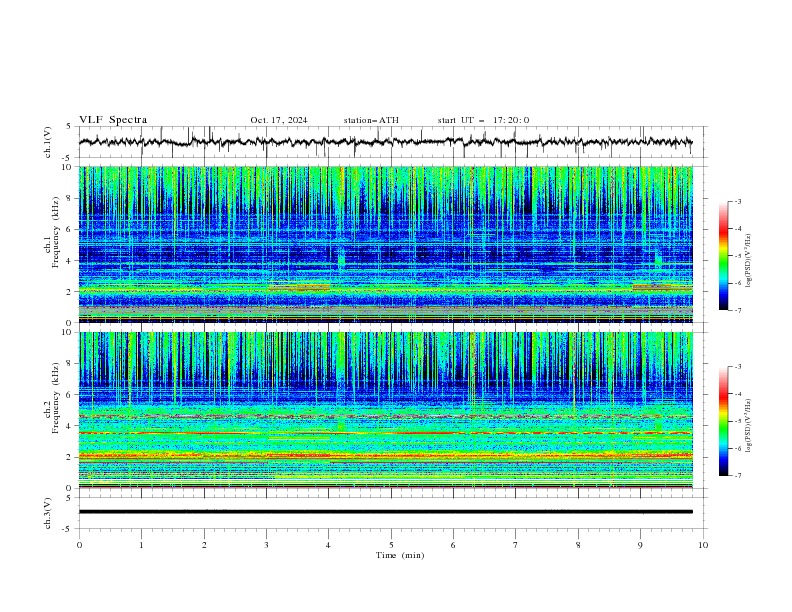Screen dimensions: 792x612
Task: Click the ch.1 spectrogram panel
Action: pos(385,244)
